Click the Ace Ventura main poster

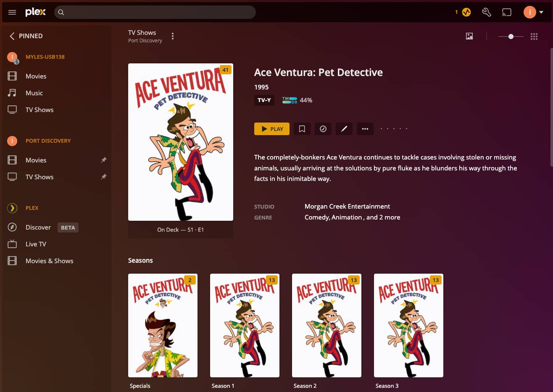point(181,142)
